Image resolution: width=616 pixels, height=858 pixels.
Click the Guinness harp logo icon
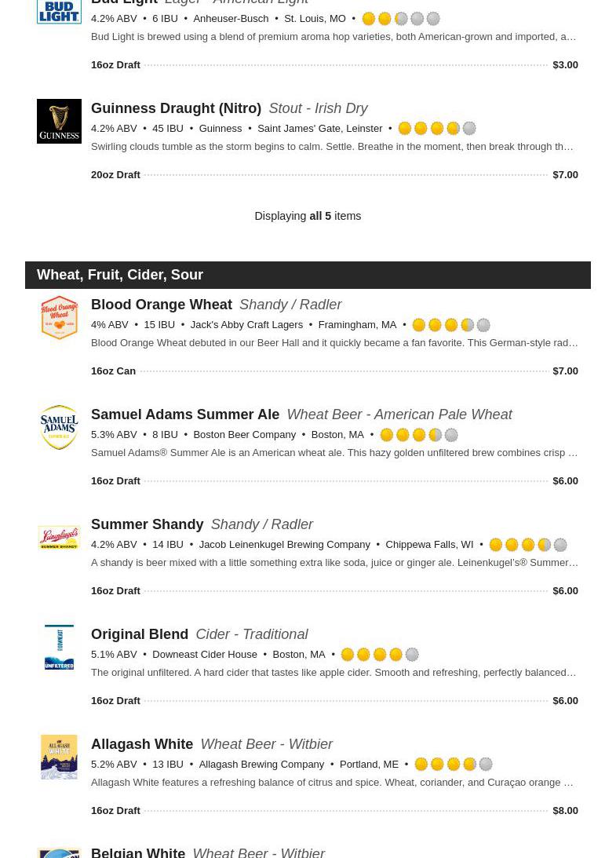click(59, 121)
